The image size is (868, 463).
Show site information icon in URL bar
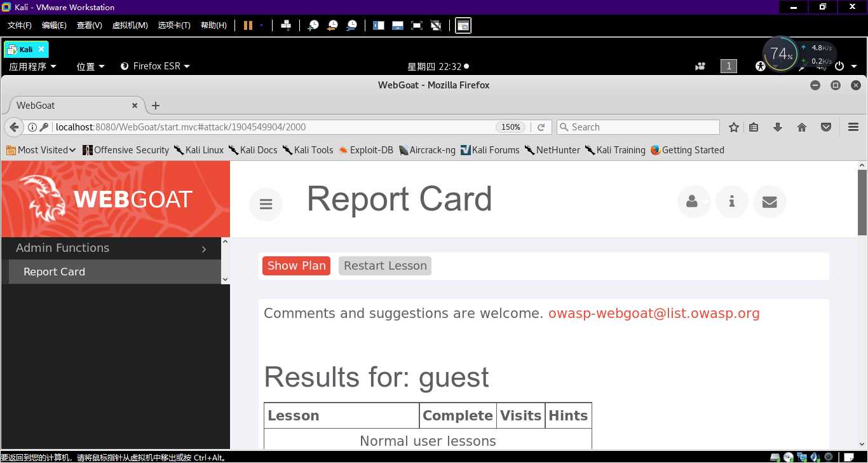pos(32,127)
